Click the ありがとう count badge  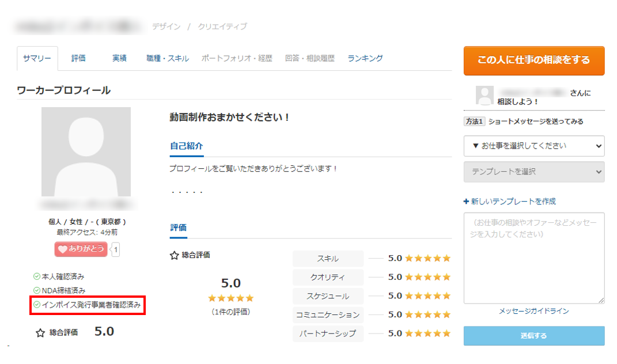116,249
